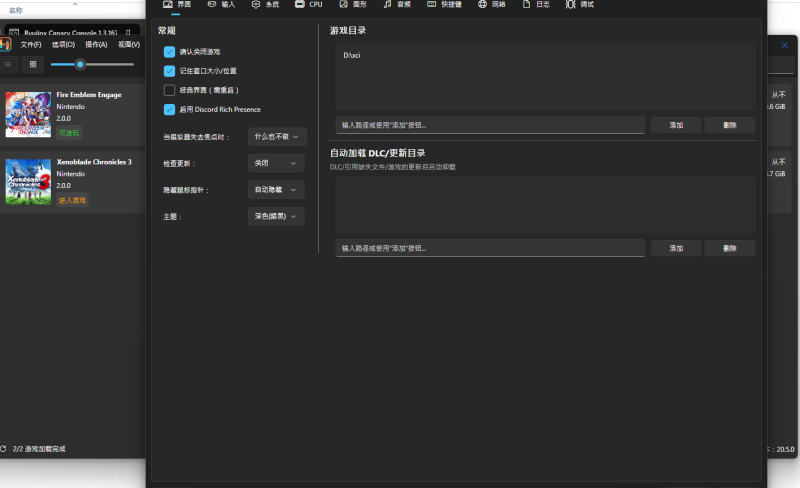Click the green 可游玩 status badge
Image resolution: width=800 pixels, height=488 pixels.
coord(68,133)
